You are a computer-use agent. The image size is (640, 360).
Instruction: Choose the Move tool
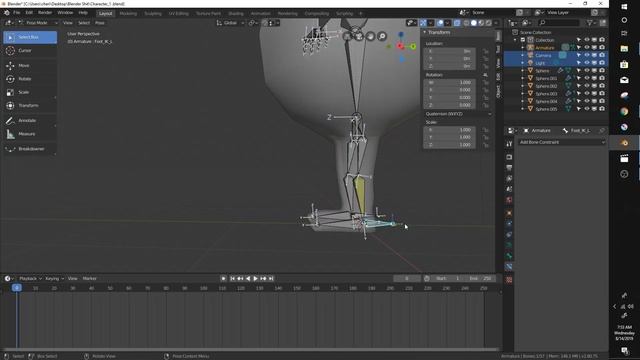point(30,65)
